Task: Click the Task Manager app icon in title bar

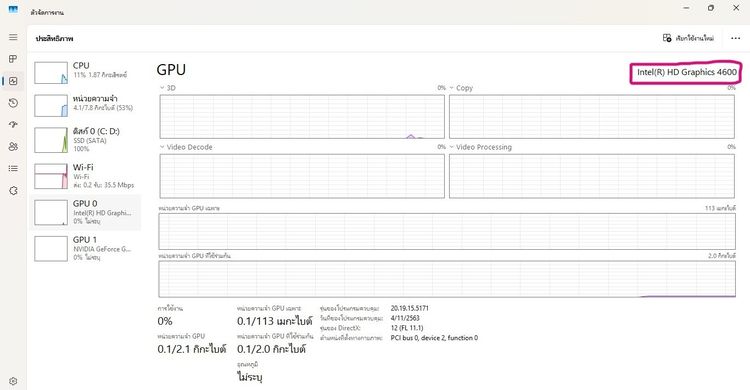Action: [13, 9]
